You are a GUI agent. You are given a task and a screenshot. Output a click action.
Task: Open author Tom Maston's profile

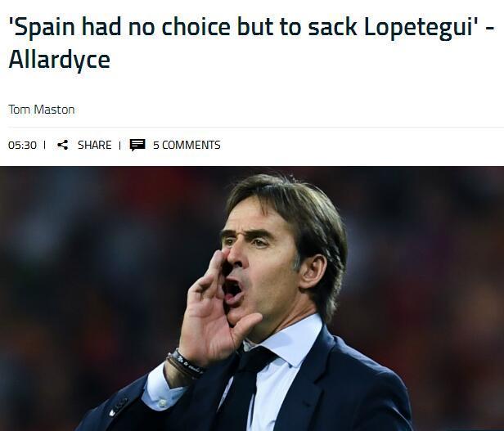42,110
